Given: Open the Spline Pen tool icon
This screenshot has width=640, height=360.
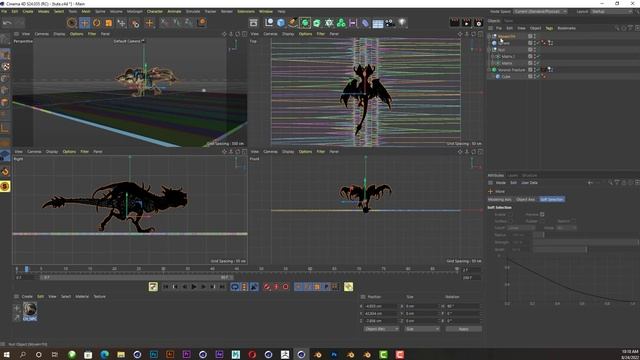Looking at the screenshot, I should 293,23.
